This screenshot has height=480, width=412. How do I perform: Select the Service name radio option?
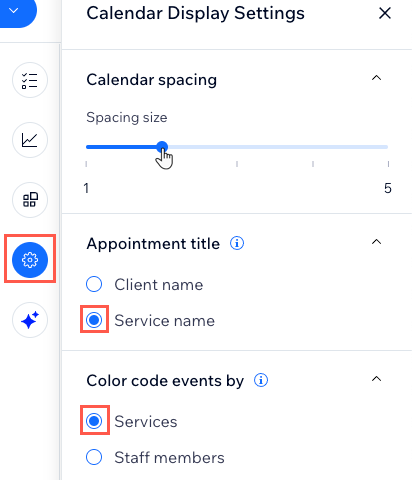(94, 320)
